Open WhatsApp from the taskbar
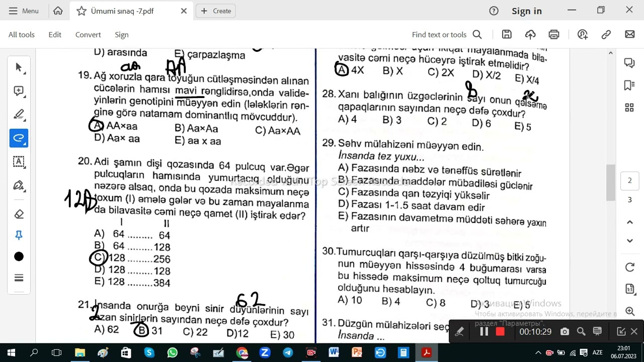The height and width of the screenshot is (362, 644). [x=172, y=352]
